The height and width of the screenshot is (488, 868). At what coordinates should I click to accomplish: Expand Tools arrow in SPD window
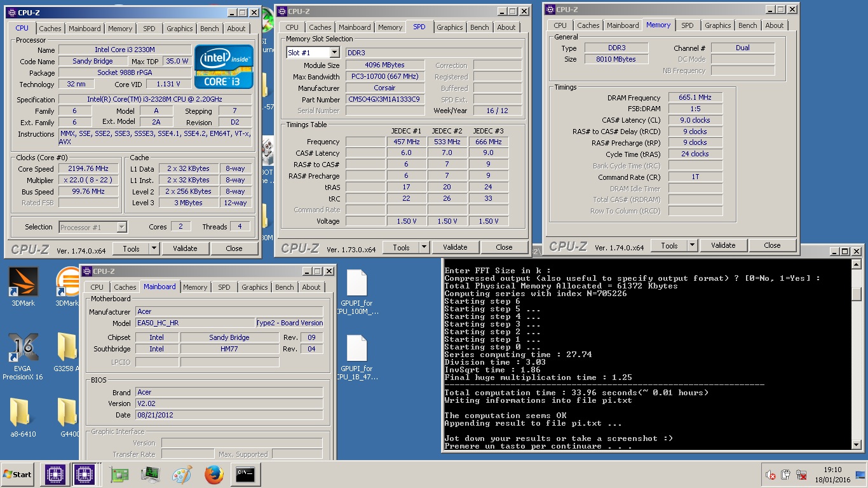[x=423, y=247]
